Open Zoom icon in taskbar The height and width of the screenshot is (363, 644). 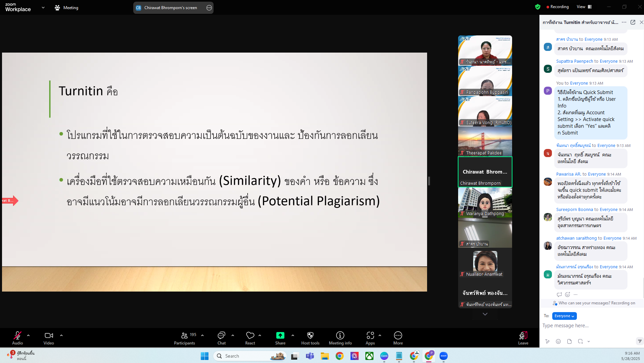tap(444, 356)
